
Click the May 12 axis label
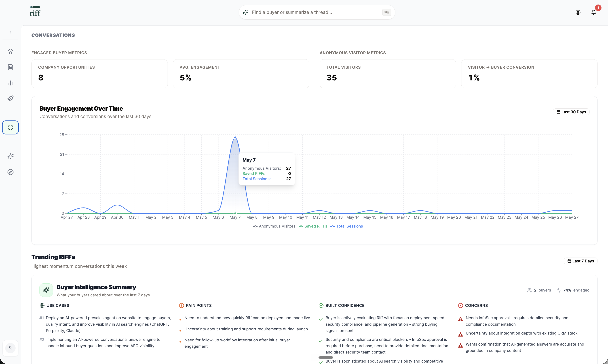[x=319, y=217]
